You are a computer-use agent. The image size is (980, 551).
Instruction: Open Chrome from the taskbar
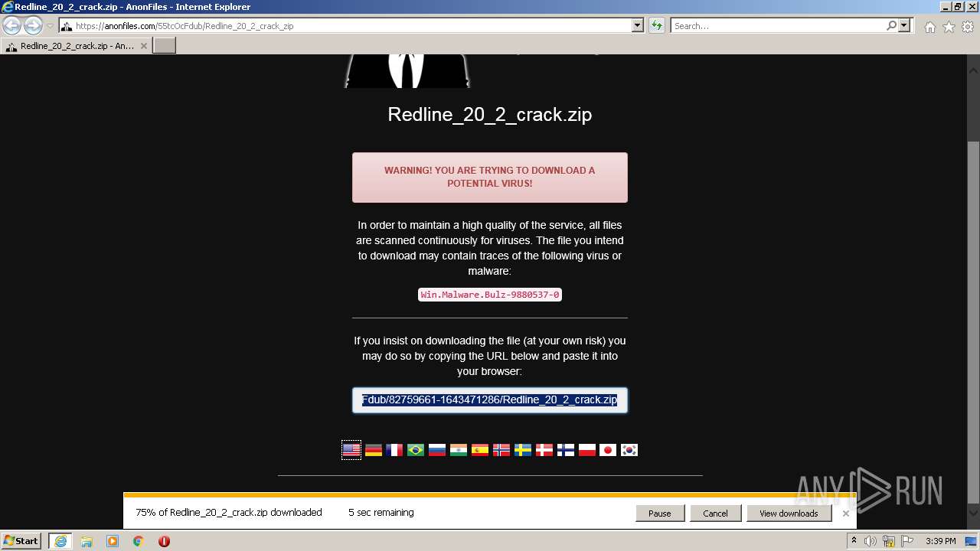[x=139, y=541]
